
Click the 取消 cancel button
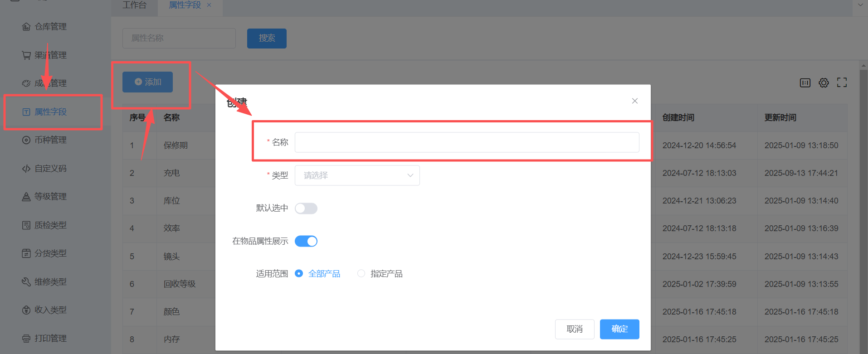coord(574,329)
